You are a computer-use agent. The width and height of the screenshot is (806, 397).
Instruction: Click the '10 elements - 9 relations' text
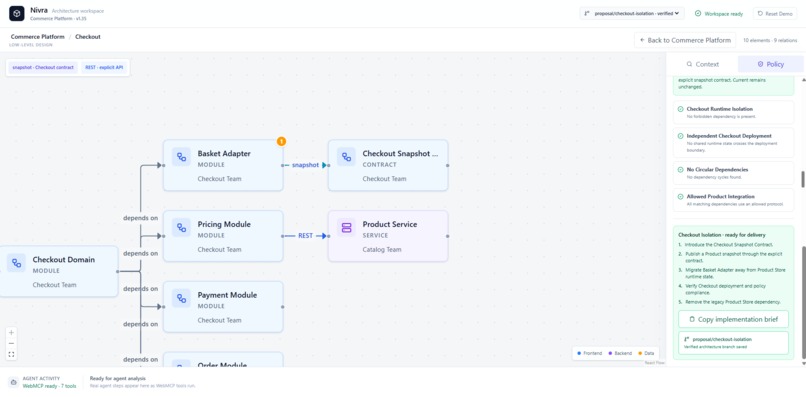(770, 40)
